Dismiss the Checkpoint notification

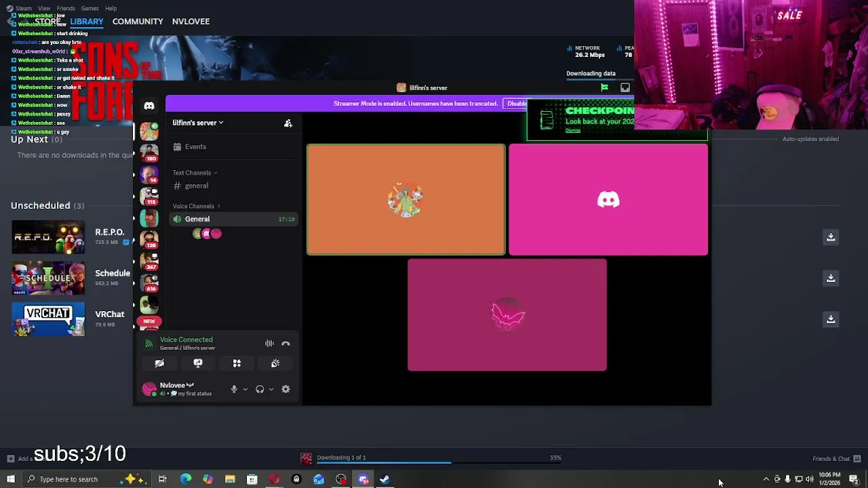pos(573,131)
